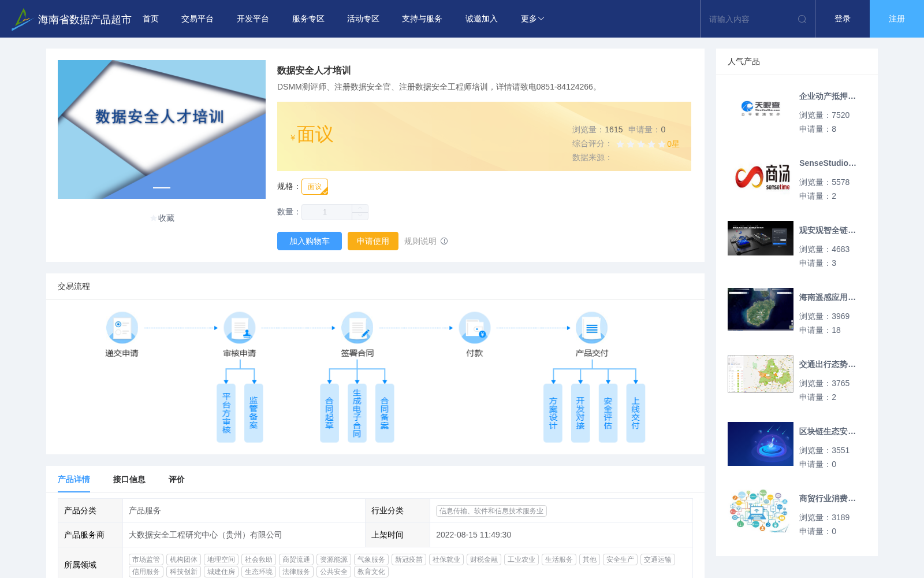Image resolution: width=924 pixels, height=578 pixels.
Task: Click the star rating row
Action: tap(641, 144)
